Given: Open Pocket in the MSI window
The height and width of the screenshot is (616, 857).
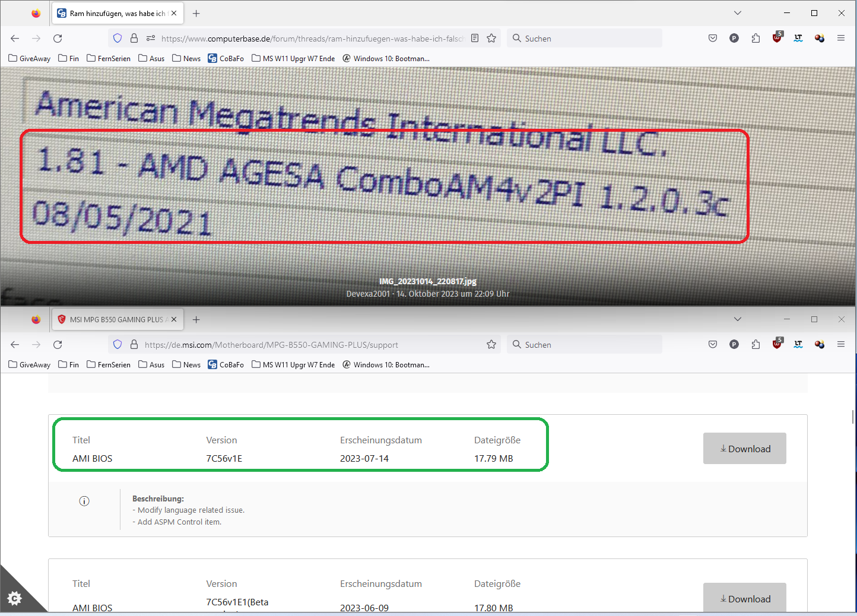Looking at the screenshot, I should pyautogui.click(x=713, y=345).
